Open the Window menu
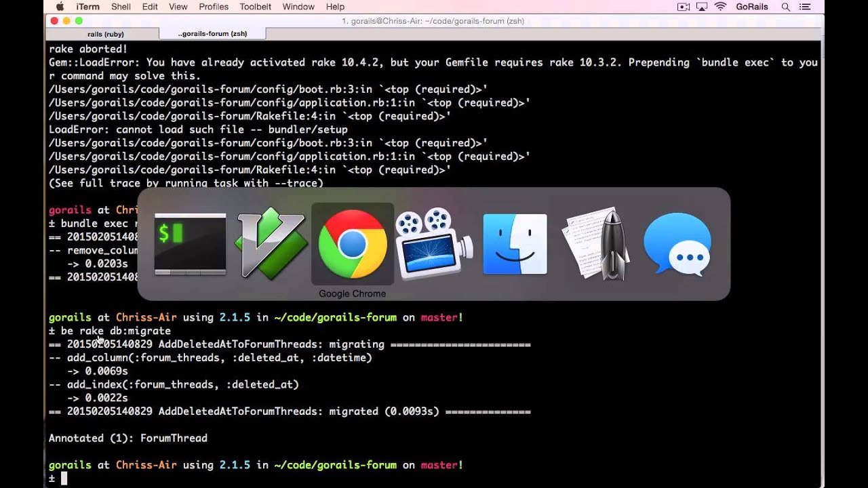The height and width of the screenshot is (488, 868). 298,7
